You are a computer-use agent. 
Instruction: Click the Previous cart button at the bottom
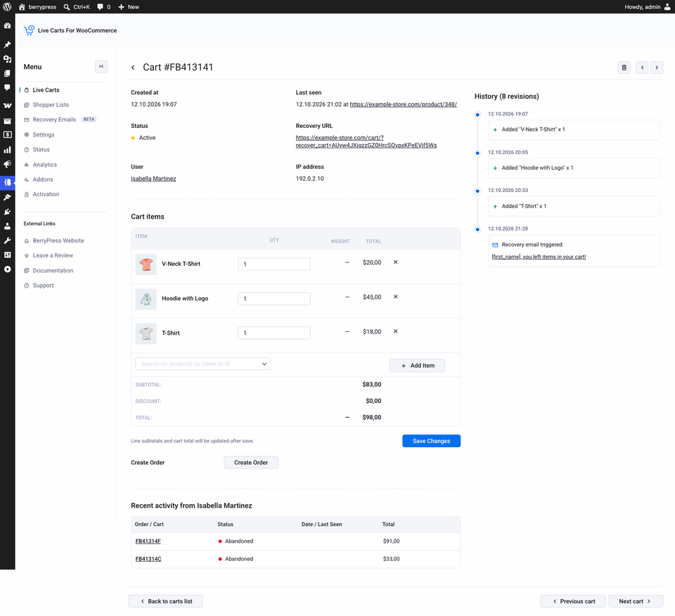tap(573, 601)
